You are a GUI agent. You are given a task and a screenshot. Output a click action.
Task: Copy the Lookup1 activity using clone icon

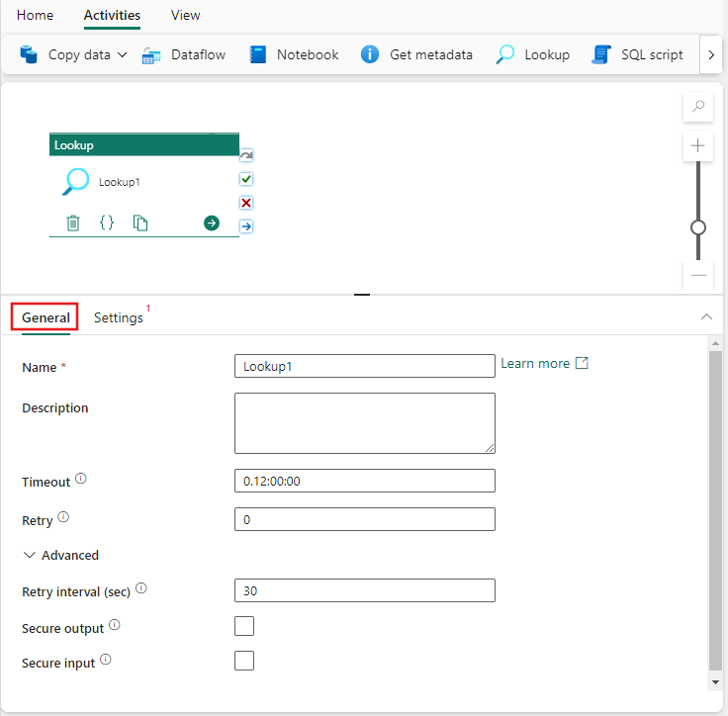pyautogui.click(x=140, y=224)
